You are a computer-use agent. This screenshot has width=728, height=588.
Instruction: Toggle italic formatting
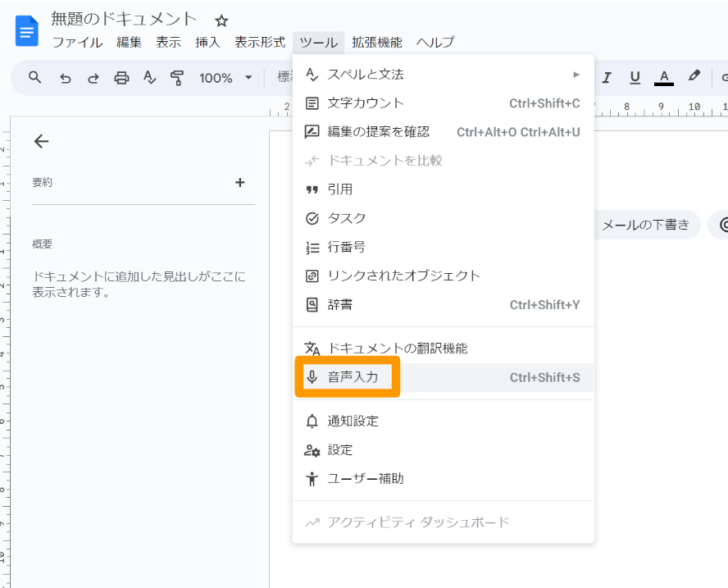pyautogui.click(x=607, y=78)
